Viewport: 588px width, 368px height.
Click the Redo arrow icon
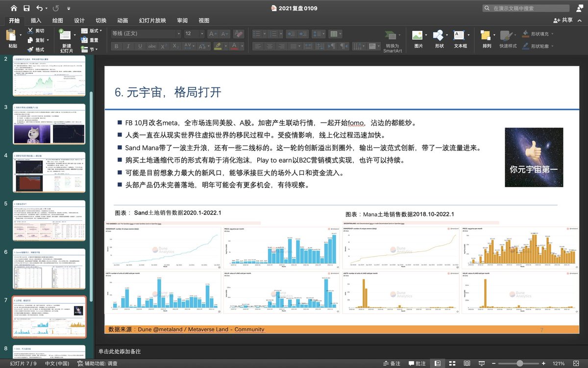[x=55, y=8]
